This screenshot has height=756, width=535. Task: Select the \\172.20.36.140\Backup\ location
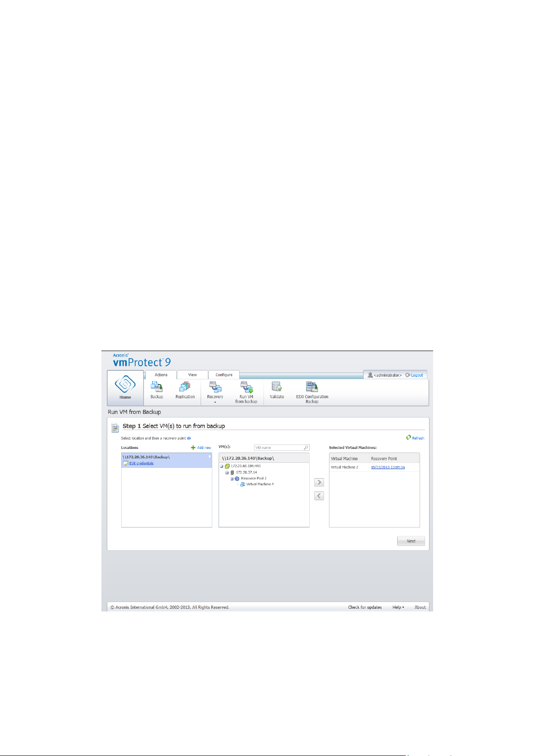click(x=167, y=460)
